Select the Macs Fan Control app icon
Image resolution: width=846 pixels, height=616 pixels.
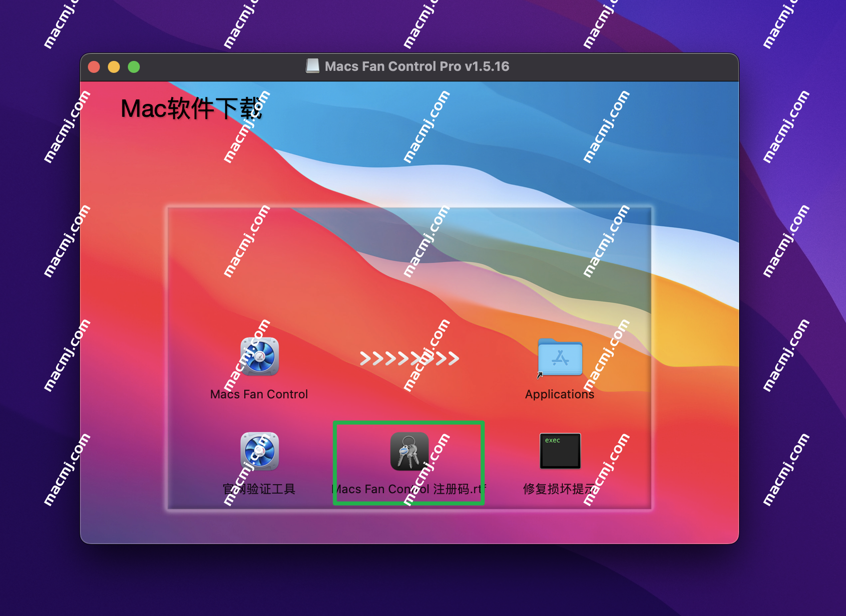tap(260, 356)
